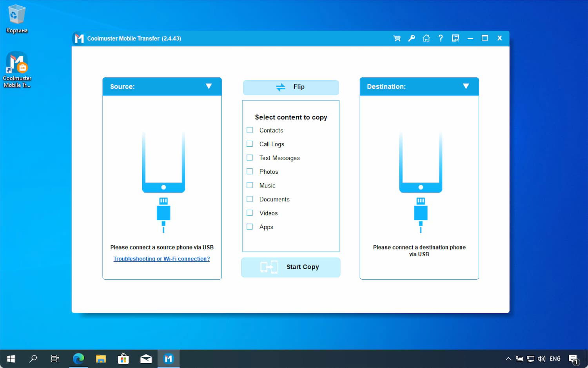Expand the Destination device dropdown arrow
The image size is (588, 368).
point(466,86)
